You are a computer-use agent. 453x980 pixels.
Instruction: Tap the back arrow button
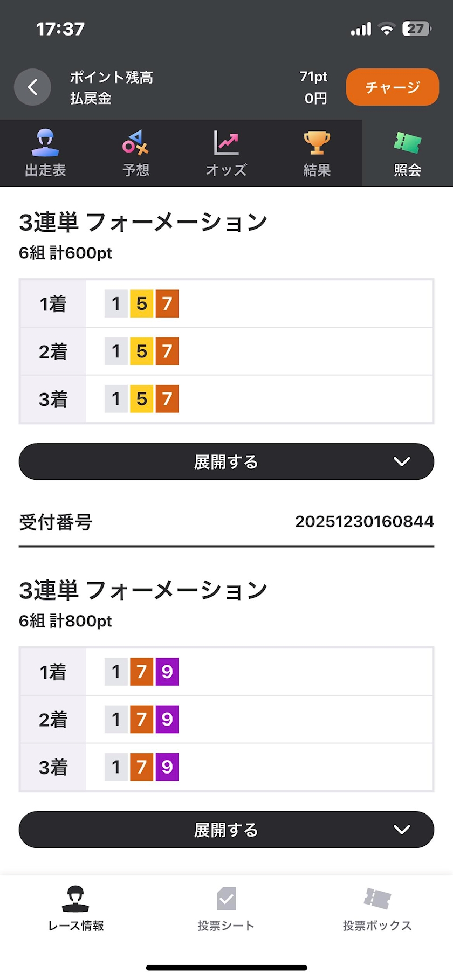pyautogui.click(x=32, y=87)
